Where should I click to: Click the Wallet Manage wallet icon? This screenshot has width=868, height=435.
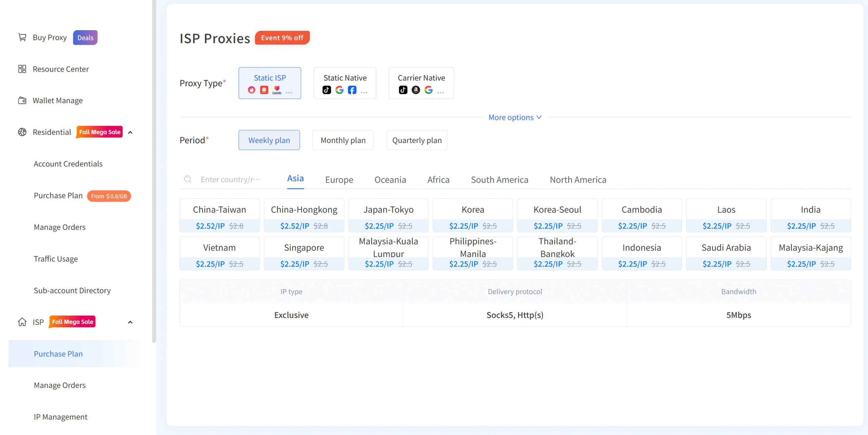point(22,101)
